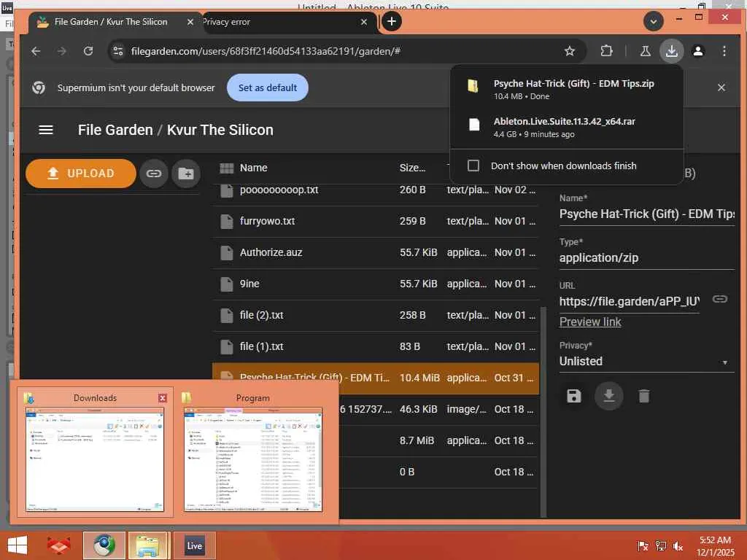The image size is (747, 560).
Task: Click the File Explorer taskbar icon
Action: point(148,545)
